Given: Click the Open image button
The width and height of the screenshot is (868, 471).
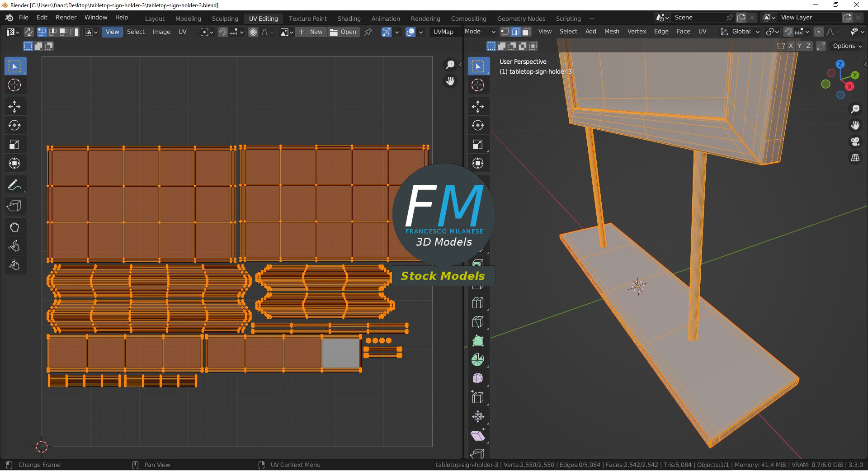Looking at the screenshot, I should (344, 32).
